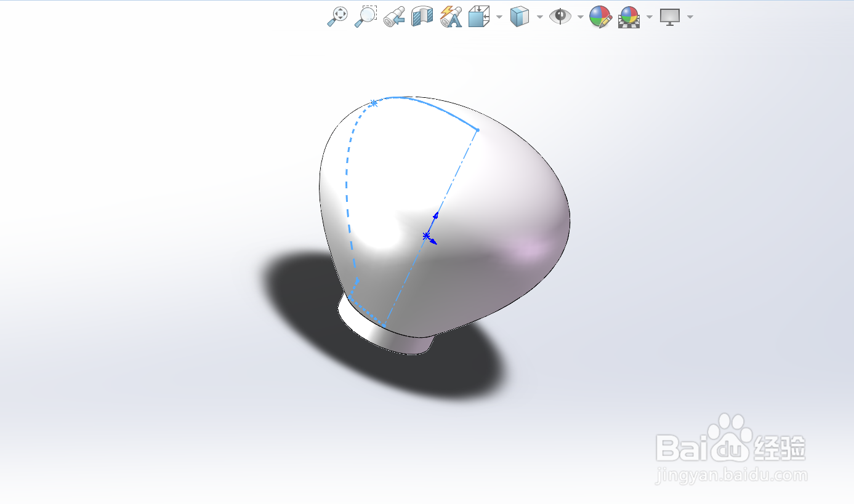854x504 pixels.
Task: Open the View Settings dropdown arrow
Action: pyautogui.click(x=690, y=17)
